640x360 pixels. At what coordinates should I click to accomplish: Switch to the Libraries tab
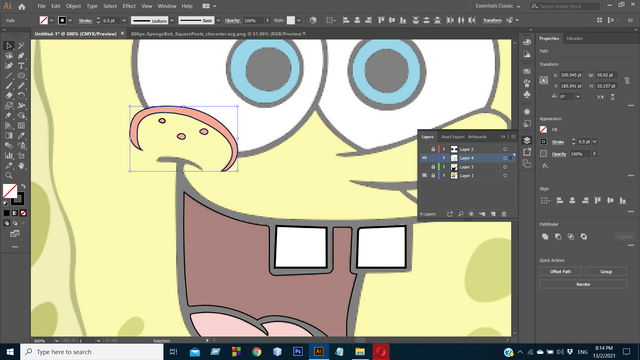tap(574, 38)
